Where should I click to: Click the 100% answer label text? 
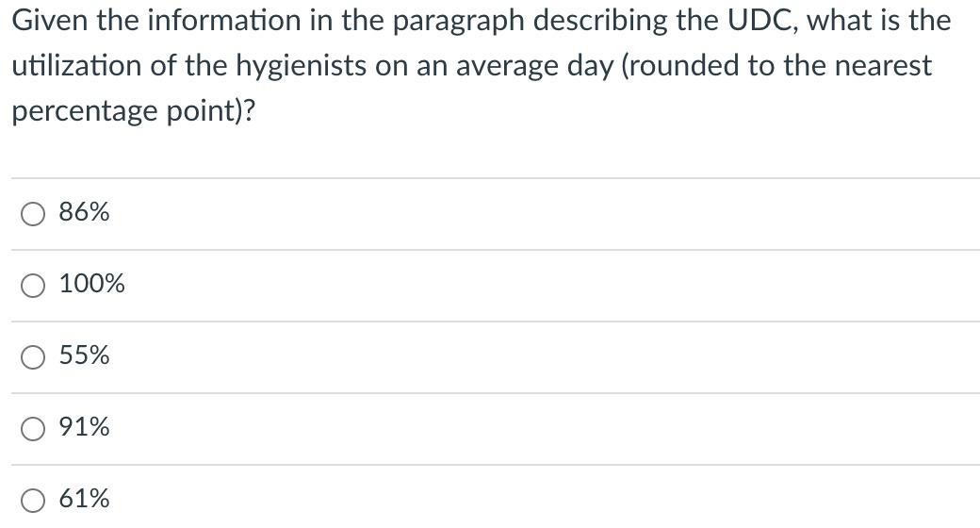coord(92,284)
